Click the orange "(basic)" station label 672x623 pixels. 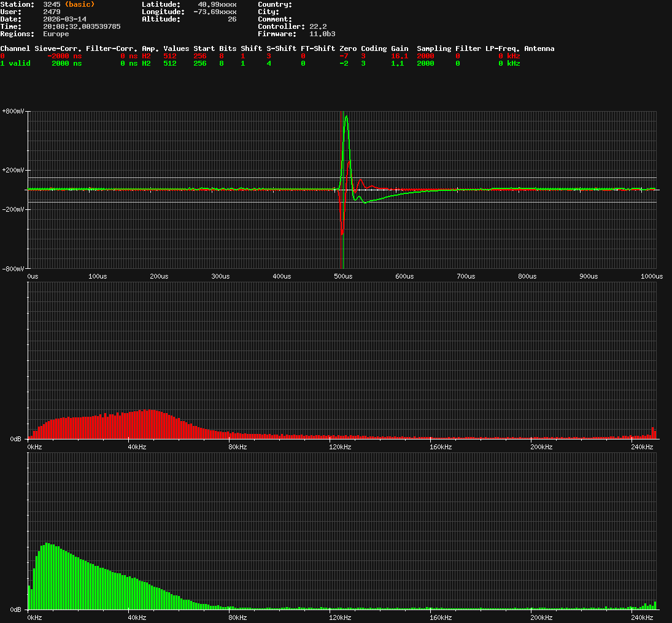point(80,4)
